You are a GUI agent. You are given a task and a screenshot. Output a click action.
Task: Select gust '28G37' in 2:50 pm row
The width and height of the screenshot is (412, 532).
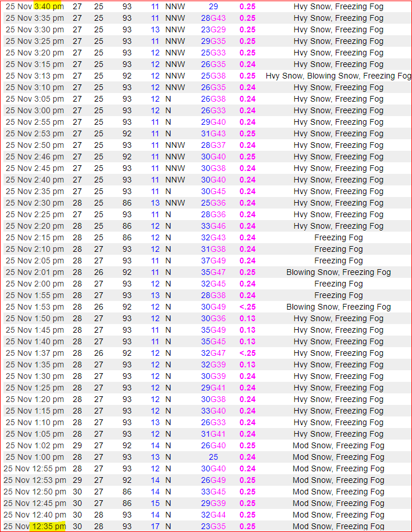pos(213,145)
